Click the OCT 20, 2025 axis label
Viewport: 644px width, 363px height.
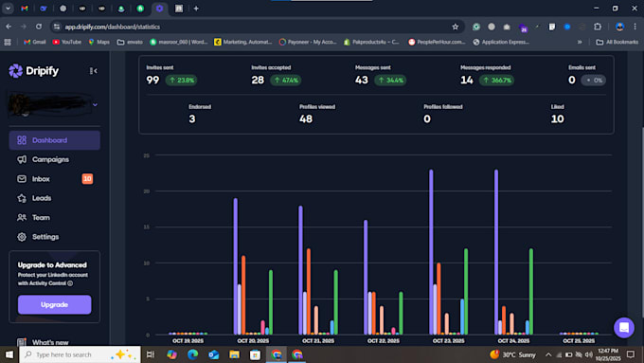253,341
